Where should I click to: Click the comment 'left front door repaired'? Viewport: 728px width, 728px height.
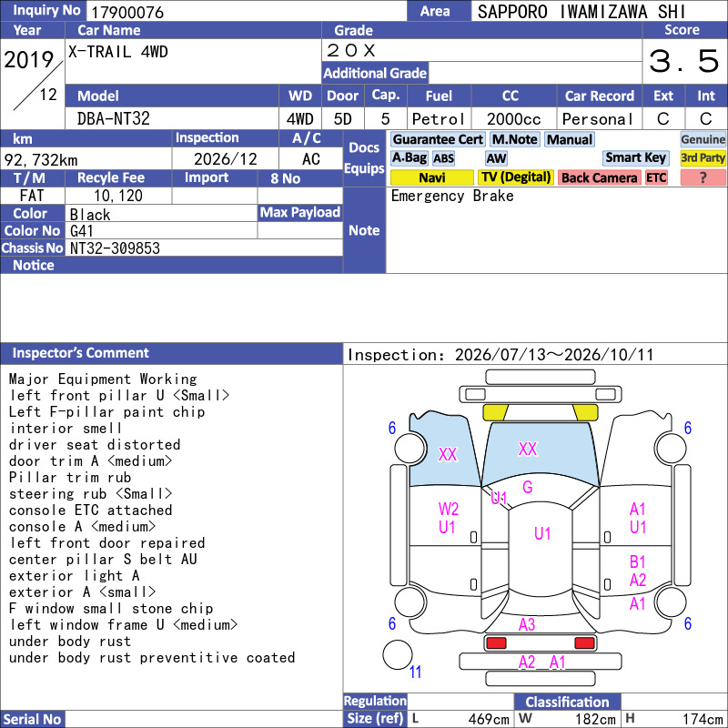(107, 542)
